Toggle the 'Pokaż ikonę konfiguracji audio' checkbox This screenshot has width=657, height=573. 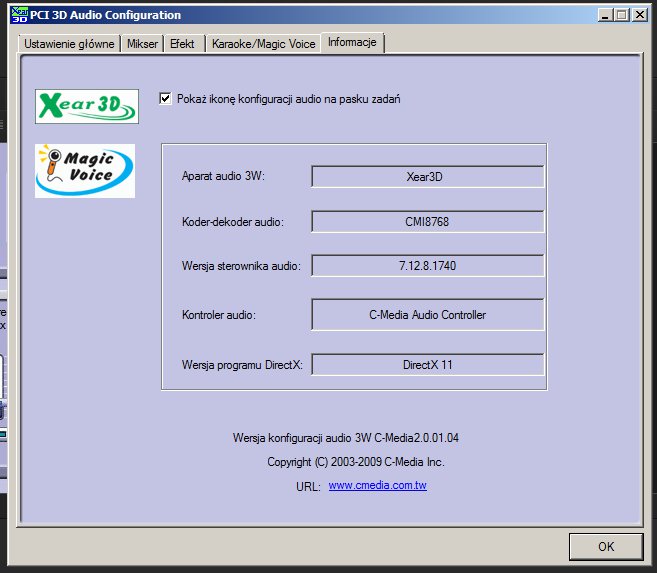(x=165, y=99)
